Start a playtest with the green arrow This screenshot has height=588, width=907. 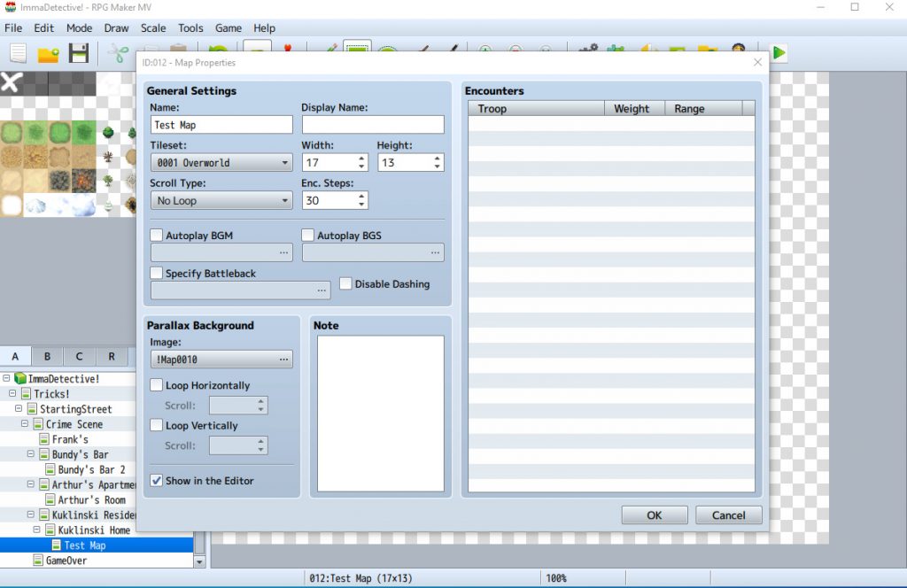pyautogui.click(x=779, y=51)
